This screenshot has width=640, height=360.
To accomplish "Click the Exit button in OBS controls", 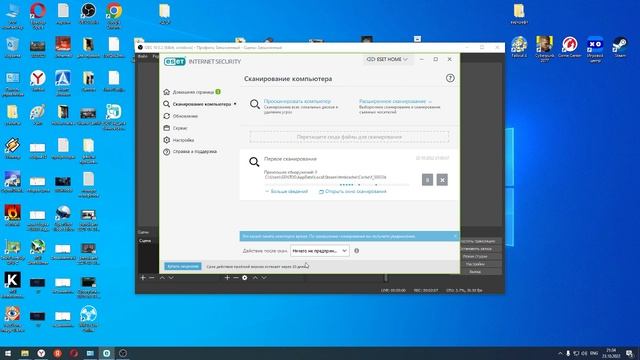I will click(480, 271).
